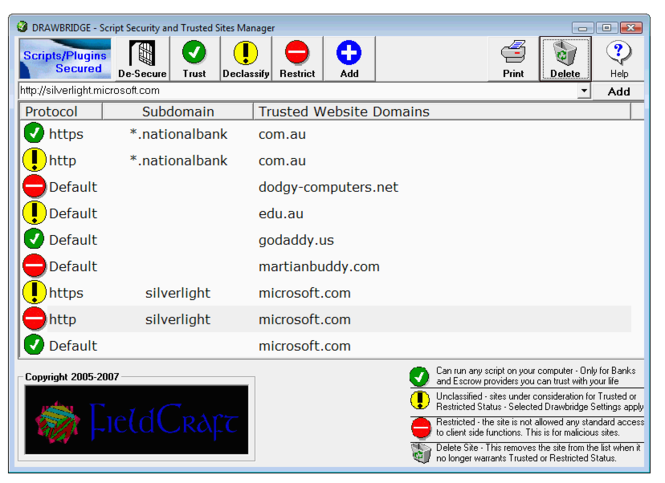Click silverlight subdomain in the https row

[178, 293]
